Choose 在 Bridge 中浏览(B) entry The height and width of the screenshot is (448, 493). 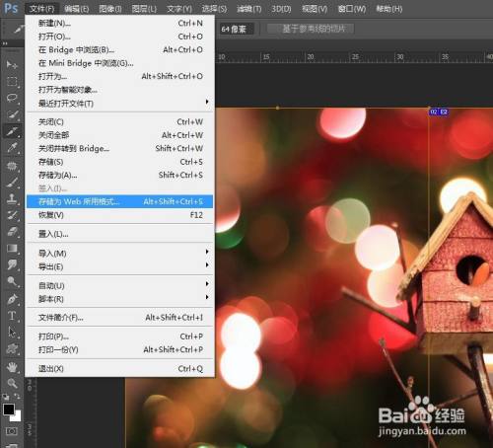[x=120, y=49]
